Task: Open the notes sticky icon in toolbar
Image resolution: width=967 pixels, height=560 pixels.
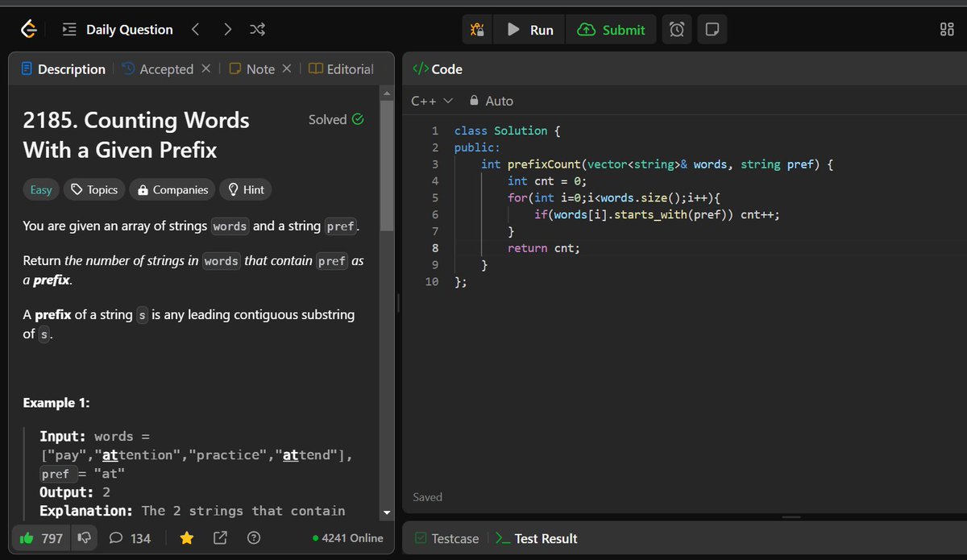Action: [x=712, y=30]
